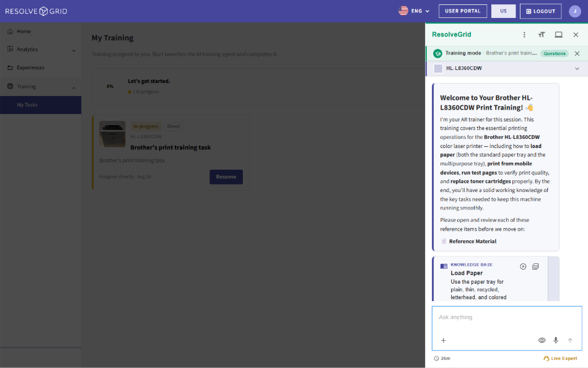Click the ResolveGrid logo in header
This screenshot has width=588, height=368.
(37, 11)
